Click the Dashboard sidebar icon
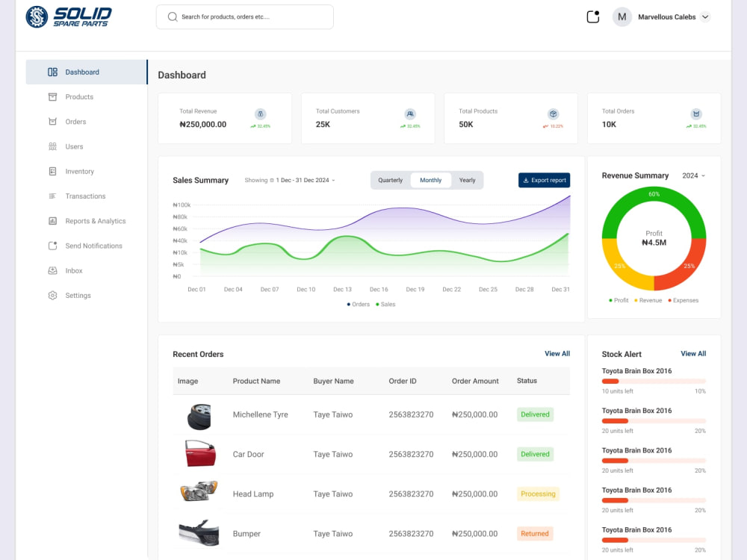Viewport: 747px width, 560px height. [52, 72]
